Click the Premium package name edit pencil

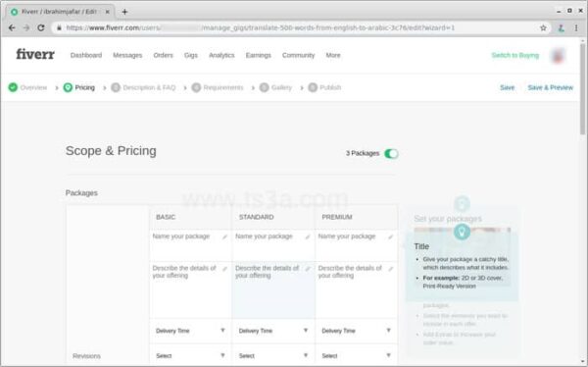click(x=390, y=236)
